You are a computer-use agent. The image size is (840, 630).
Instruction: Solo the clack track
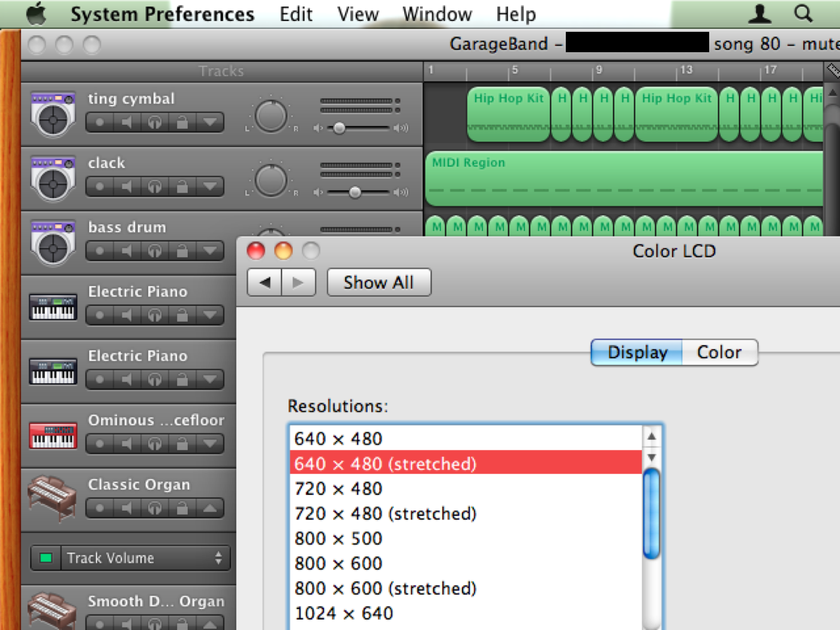pos(155,187)
